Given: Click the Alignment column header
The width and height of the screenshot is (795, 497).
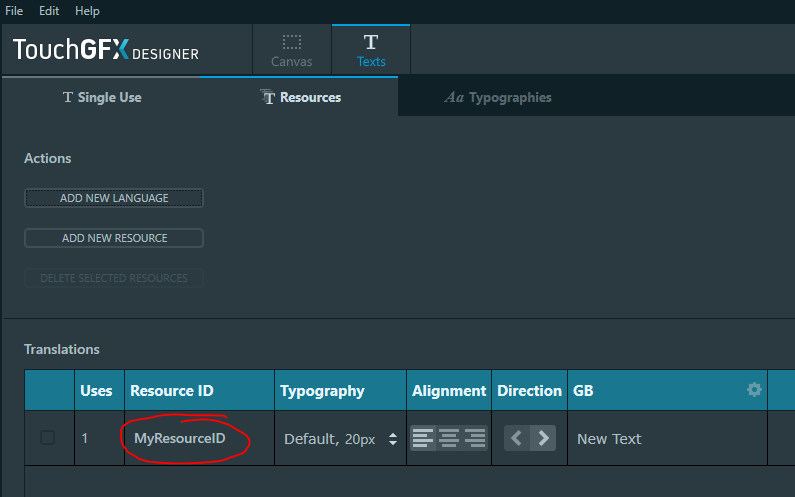Looking at the screenshot, I should coord(449,390).
